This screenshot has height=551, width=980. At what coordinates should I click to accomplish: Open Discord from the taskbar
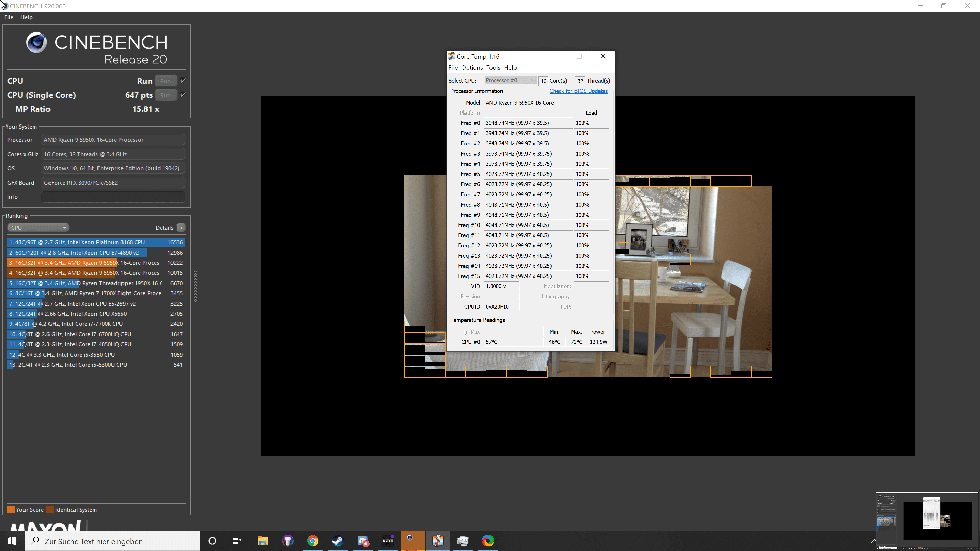coord(363,541)
